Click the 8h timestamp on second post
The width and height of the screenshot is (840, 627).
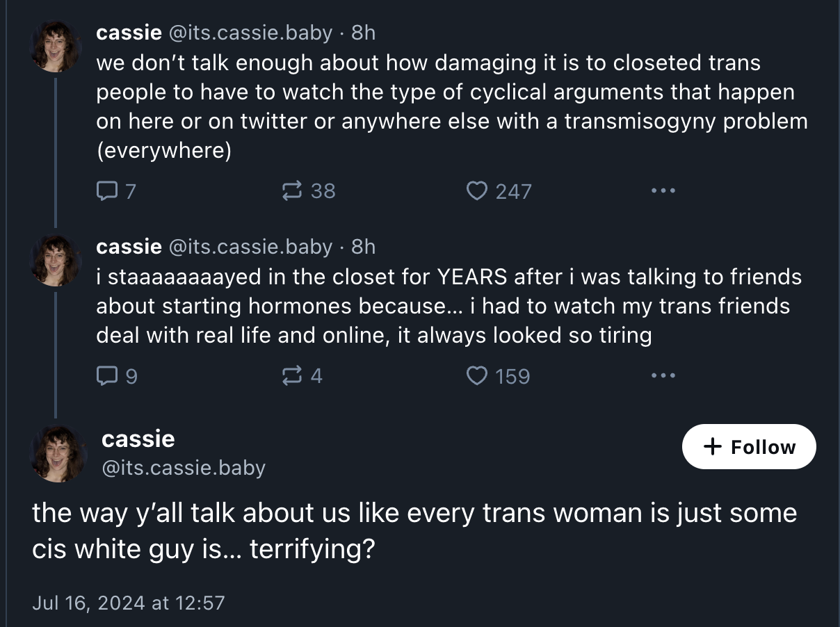pos(364,246)
